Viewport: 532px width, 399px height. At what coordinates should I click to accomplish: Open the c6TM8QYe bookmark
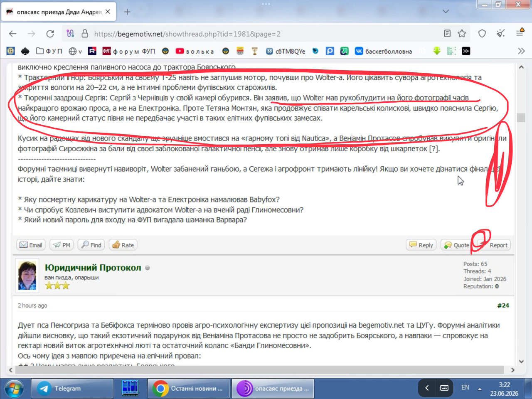[286, 51]
